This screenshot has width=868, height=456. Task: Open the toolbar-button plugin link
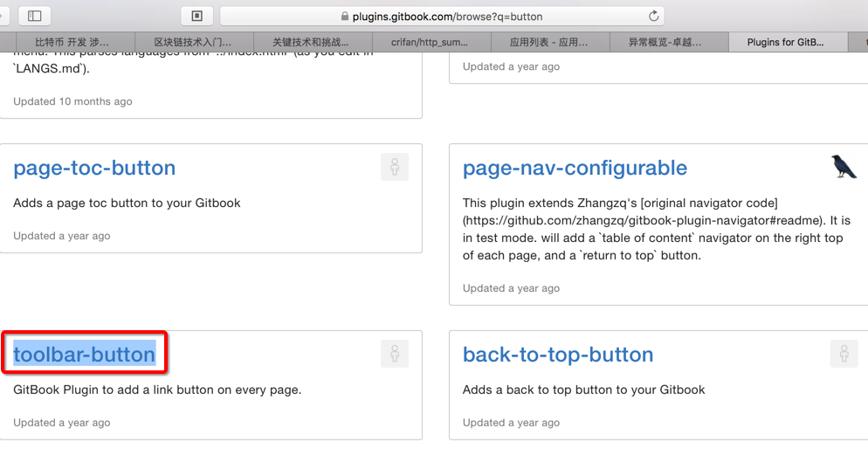coord(84,355)
